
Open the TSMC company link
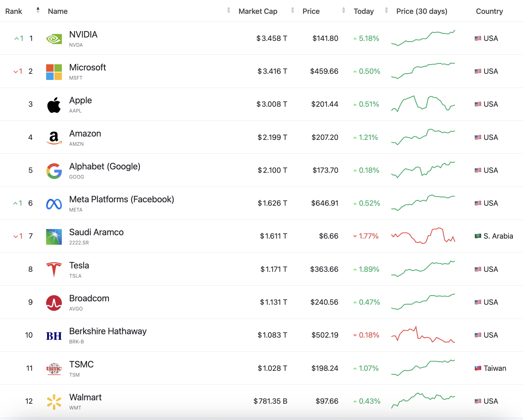pyautogui.click(x=81, y=364)
